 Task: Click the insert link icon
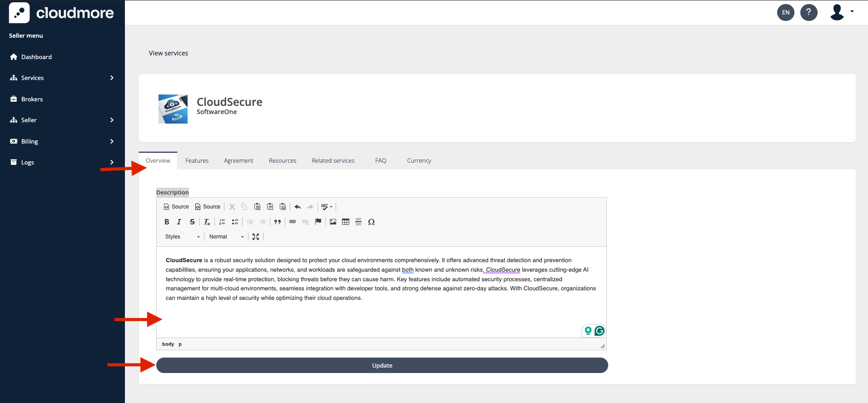pos(293,222)
